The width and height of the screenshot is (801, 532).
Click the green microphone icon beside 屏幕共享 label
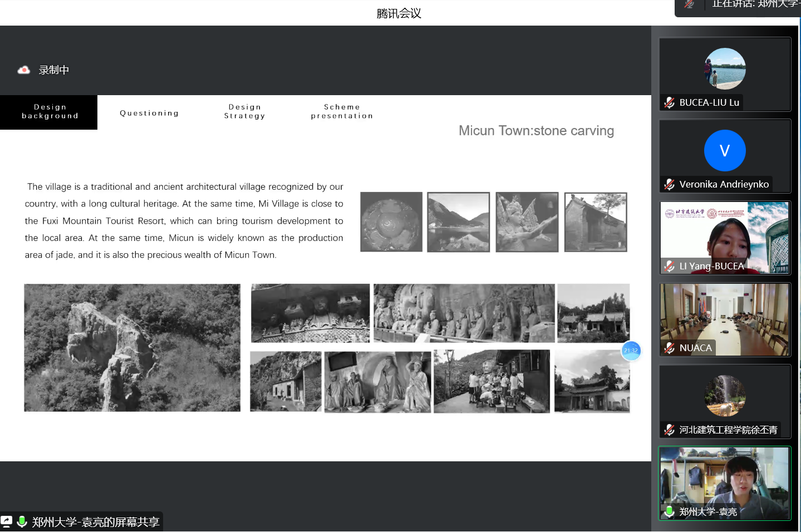[x=22, y=521]
